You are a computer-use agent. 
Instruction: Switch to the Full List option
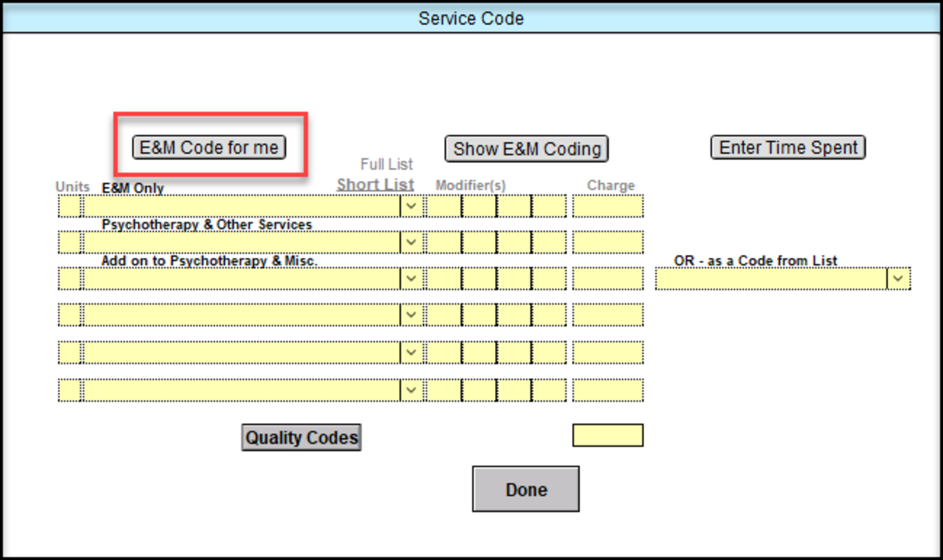click(386, 165)
